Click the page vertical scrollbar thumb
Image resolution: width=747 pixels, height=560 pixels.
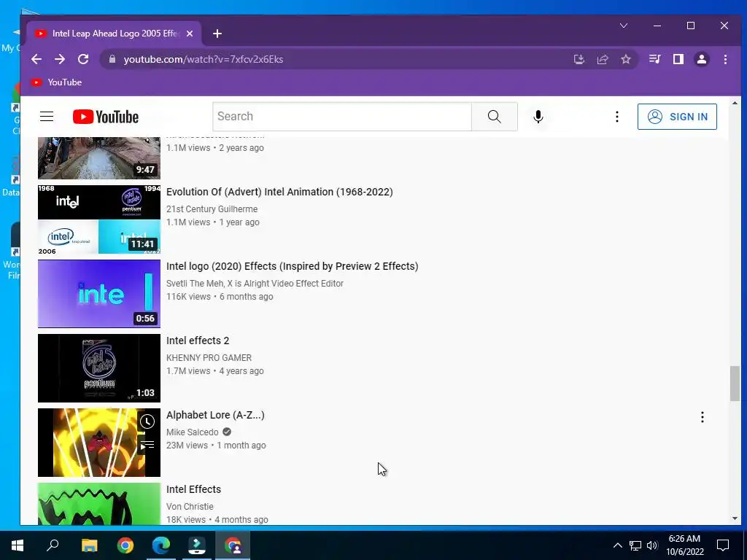pos(735,384)
